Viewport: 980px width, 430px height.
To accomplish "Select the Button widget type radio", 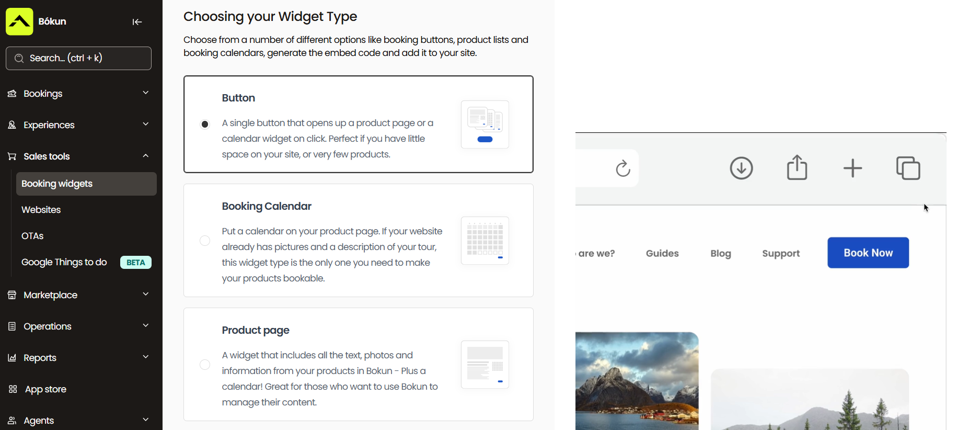I will click(205, 125).
